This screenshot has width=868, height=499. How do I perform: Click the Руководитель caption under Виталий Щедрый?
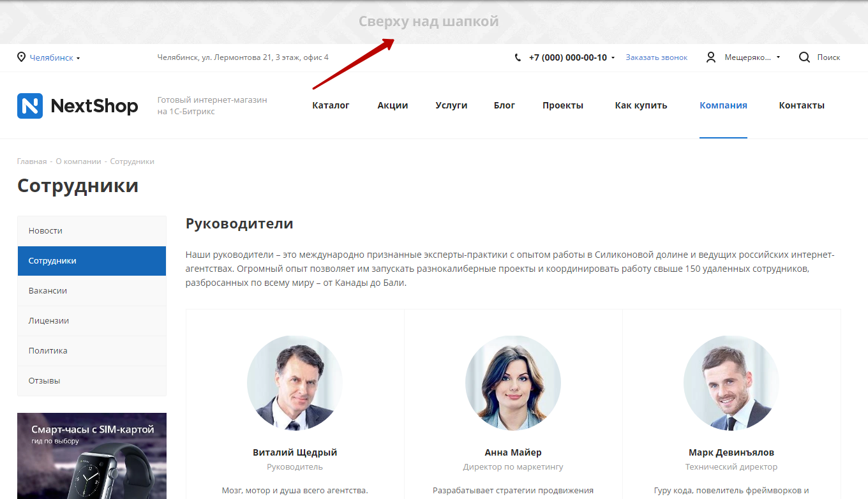coord(295,467)
